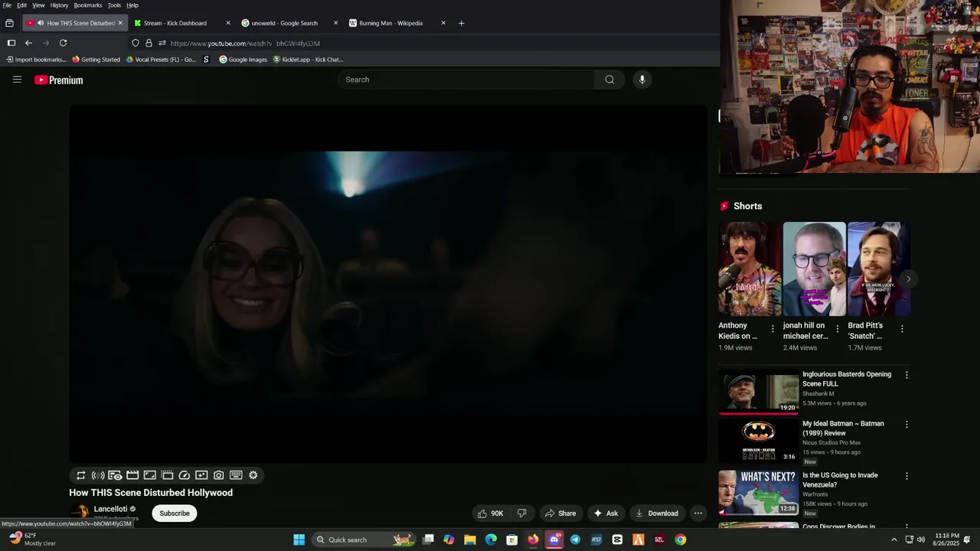This screenshot has height=551, width=980.
Task: Open menu for US Invade Venezuela video
Action: point(906,476)
